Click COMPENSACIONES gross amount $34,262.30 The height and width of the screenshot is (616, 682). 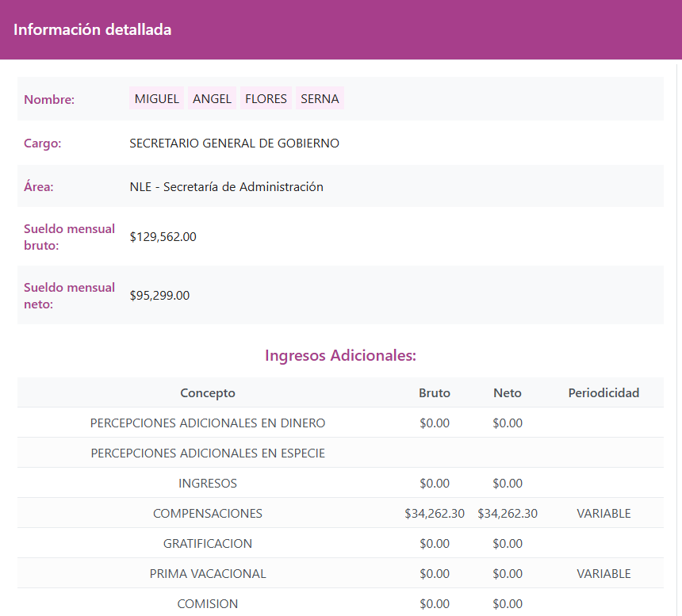[435, 514]
